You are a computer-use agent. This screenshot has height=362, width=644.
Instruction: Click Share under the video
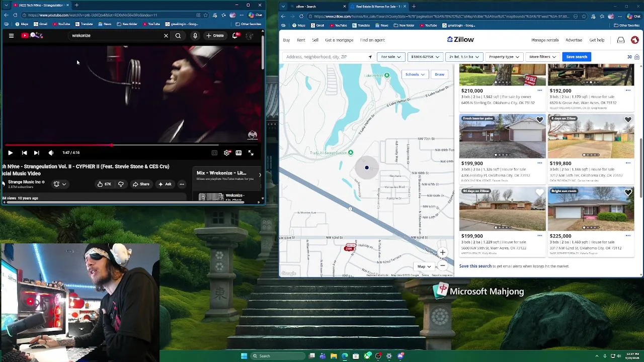pyautogui.click(x=141, y=184)
